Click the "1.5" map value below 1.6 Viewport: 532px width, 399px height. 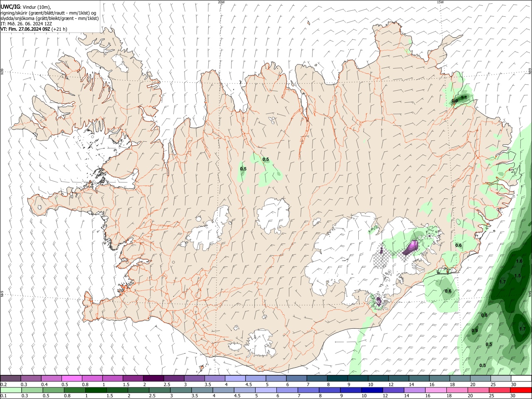[517, 276]
